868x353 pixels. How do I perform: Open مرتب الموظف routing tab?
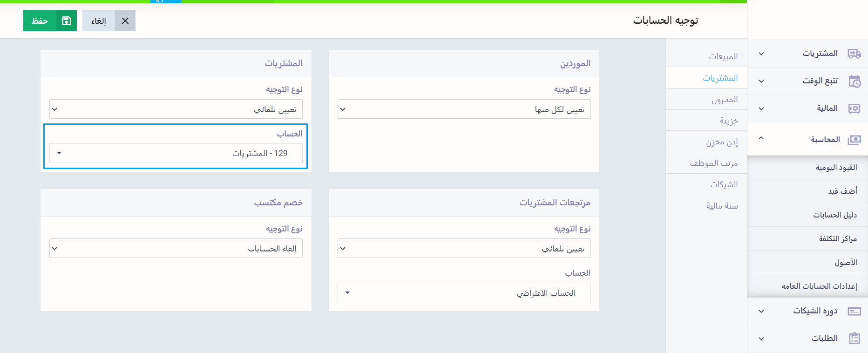click(x=713, y=163)
